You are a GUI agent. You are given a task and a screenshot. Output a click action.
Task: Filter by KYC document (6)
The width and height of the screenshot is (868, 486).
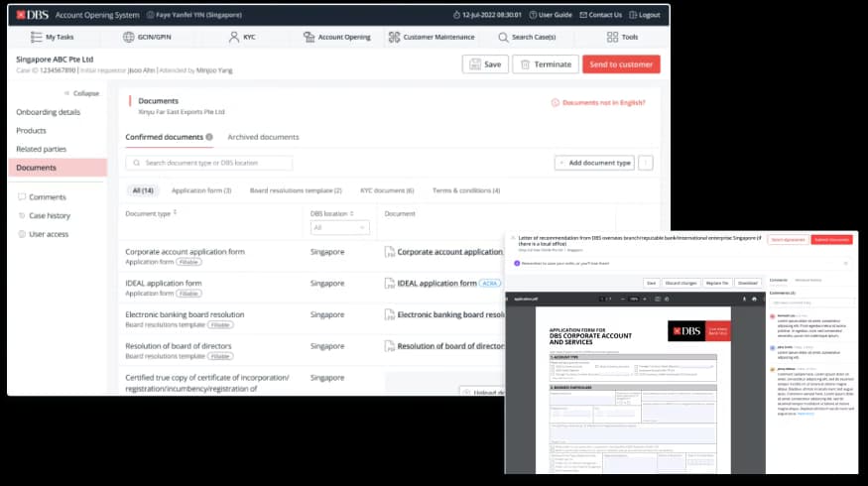click(x=387, y=190)
